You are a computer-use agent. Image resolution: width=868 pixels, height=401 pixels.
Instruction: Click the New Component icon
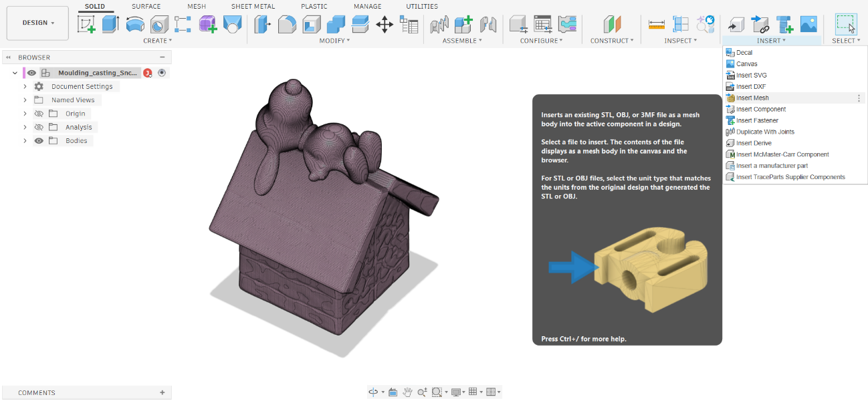click(x=463, y=25)
